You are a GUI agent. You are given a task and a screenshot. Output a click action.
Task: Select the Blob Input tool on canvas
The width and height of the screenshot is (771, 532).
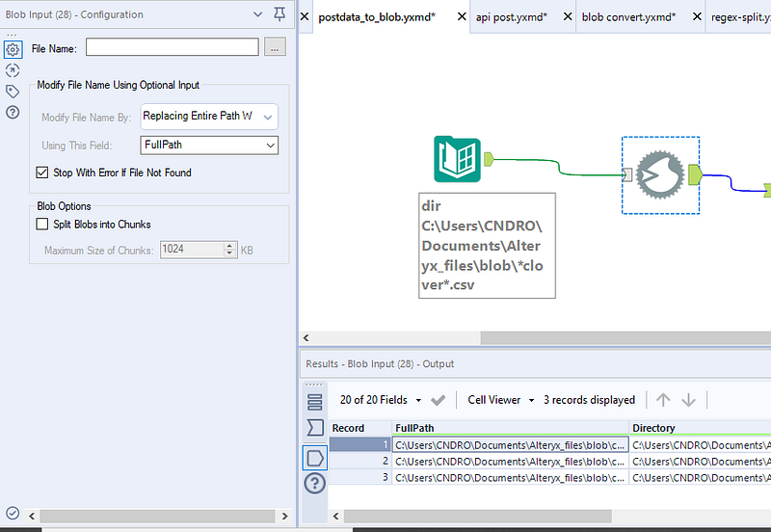coord(660,175)
